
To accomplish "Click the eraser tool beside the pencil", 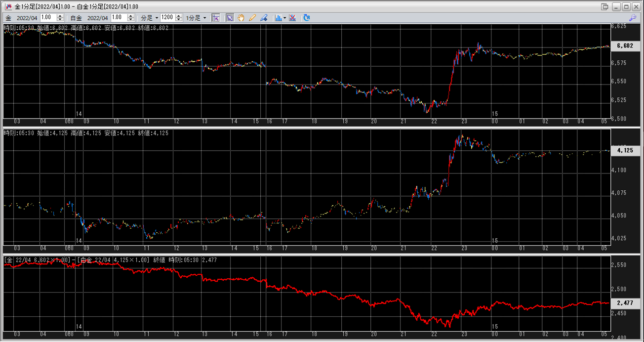I will point(264,18).
